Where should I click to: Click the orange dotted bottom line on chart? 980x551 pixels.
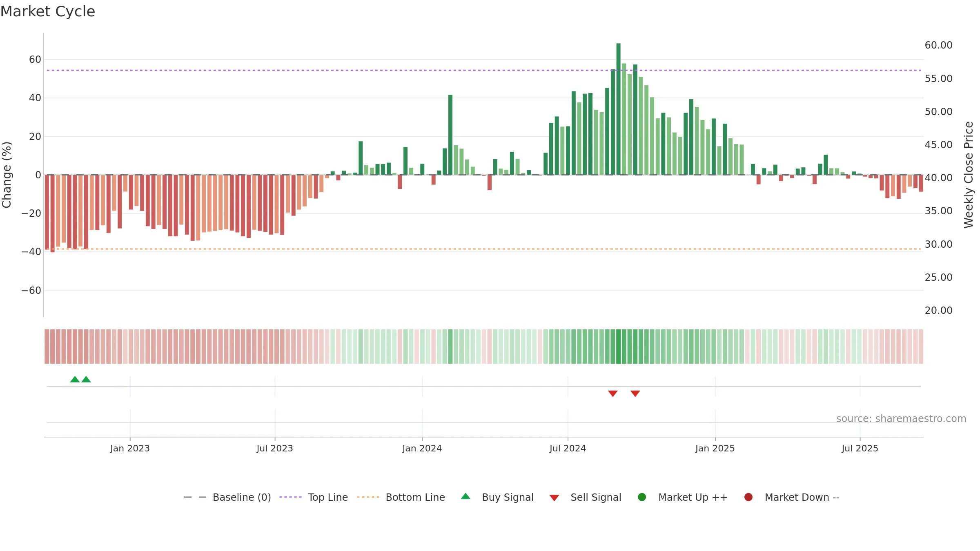click(x=484, y=249)
